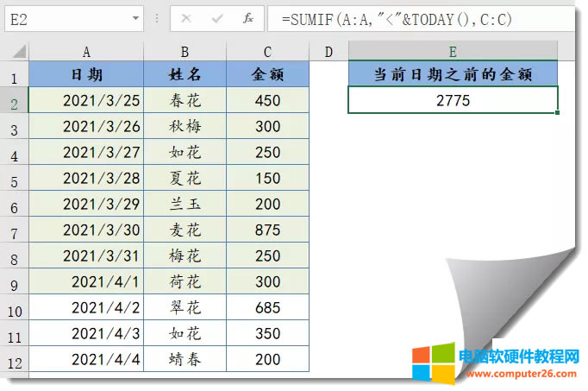The width and height of the screenshot is (588, 391).
Task: Select column C header
Action: tap(268, 53)
